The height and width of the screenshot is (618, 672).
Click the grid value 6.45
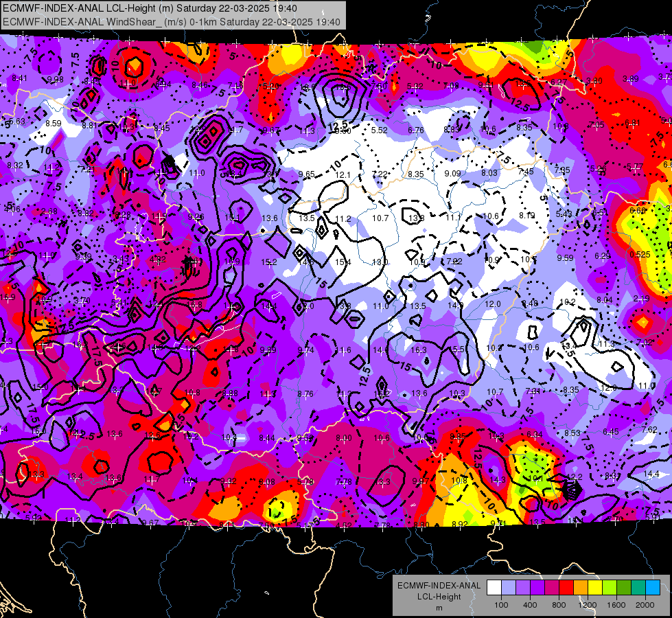click(x=611, y=431)
